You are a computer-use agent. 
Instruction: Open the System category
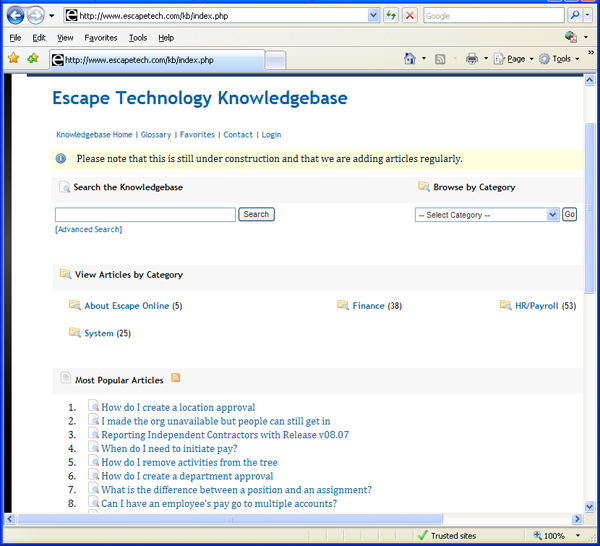pos(99,333)
